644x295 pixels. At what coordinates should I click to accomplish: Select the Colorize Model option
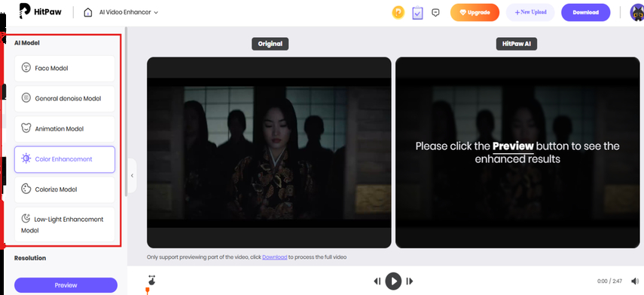(65, 189)
